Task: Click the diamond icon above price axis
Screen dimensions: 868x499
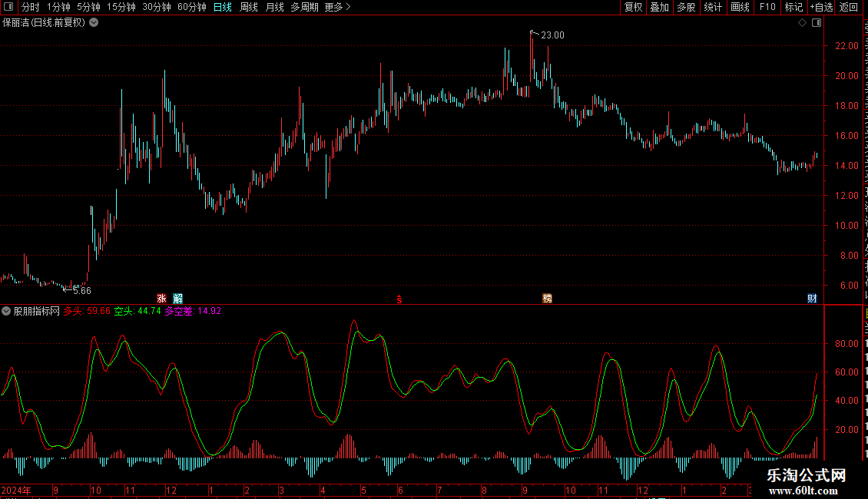Action: coord(802,23)
